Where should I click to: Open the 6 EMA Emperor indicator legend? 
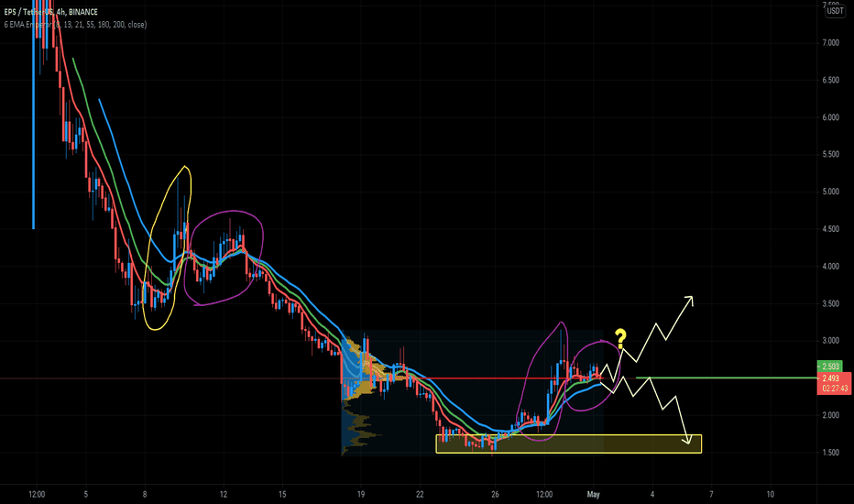coord(75,25)
